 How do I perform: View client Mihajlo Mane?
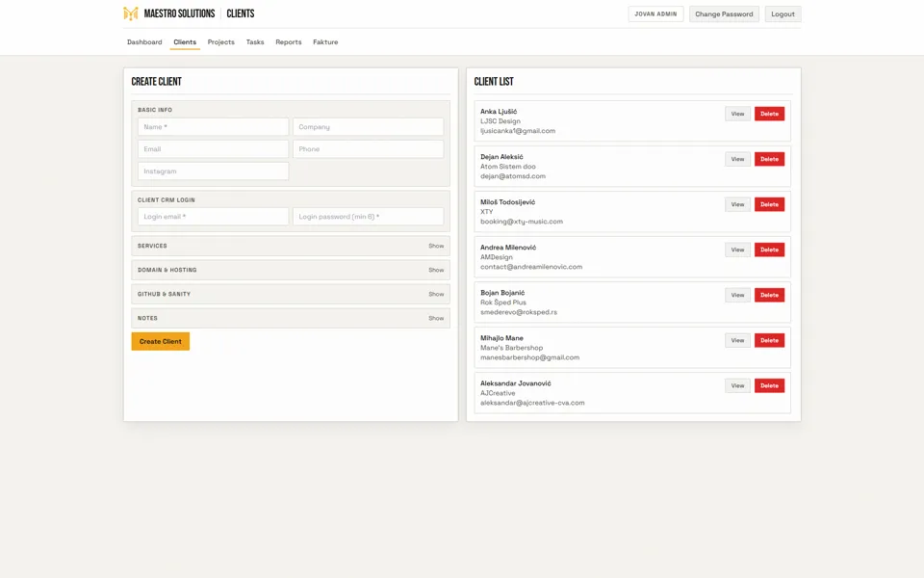pyautogui.click(x=737, y=340)
